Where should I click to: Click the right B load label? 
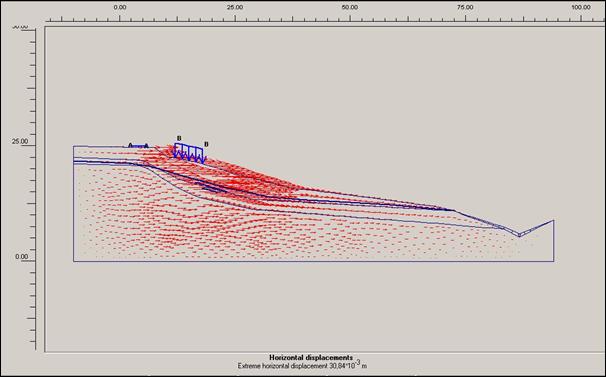coord(206,144)
